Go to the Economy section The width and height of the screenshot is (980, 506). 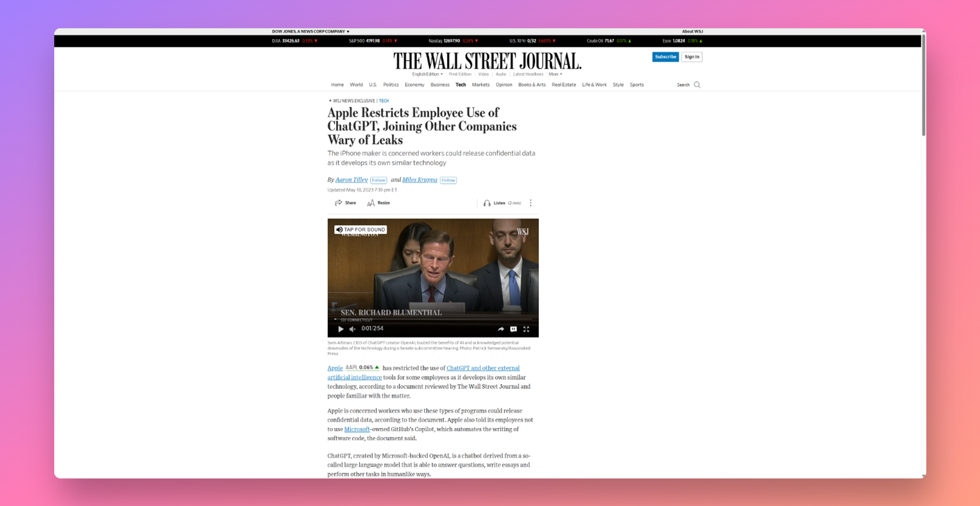[415, 85]
